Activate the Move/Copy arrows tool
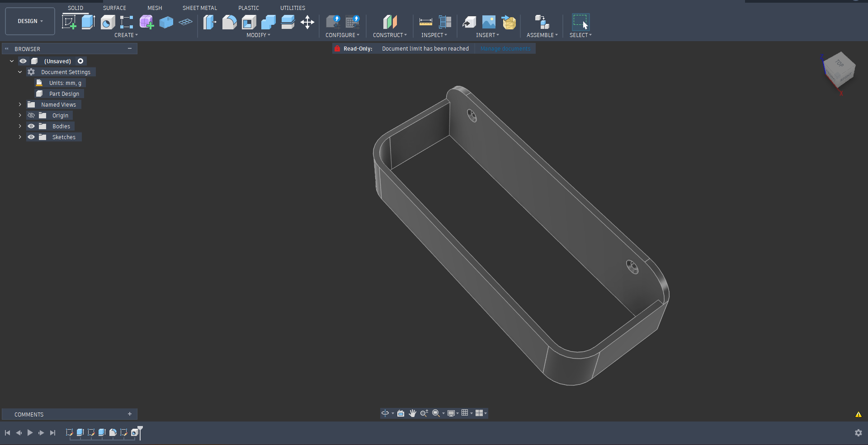The height and width of the screenshot is (445, 868). (307, 22)
